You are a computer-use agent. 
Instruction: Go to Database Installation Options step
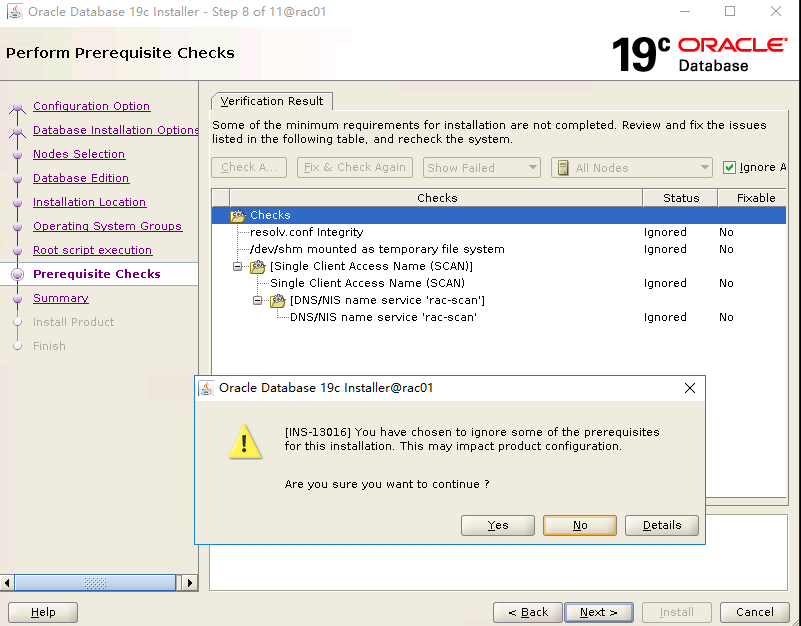(115, 130)
